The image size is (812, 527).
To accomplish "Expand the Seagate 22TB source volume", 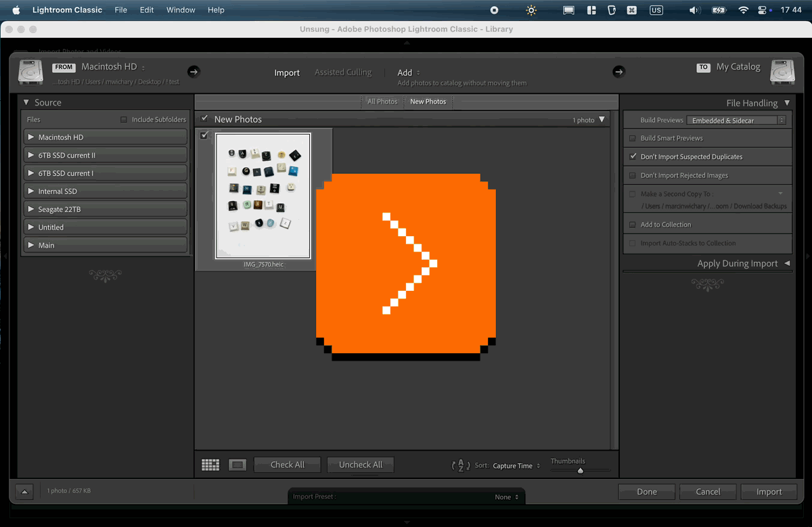I will click(x=31, y=209).
